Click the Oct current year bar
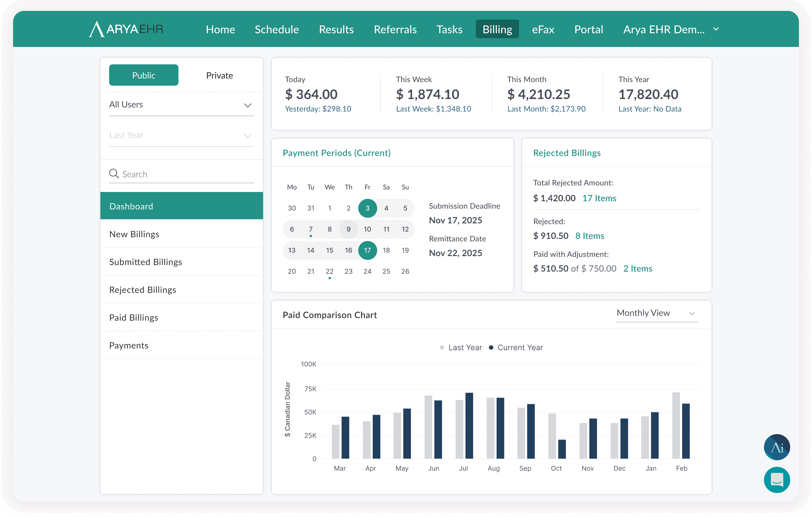This screenshot has height=517, width=812. tap(562, 449)
